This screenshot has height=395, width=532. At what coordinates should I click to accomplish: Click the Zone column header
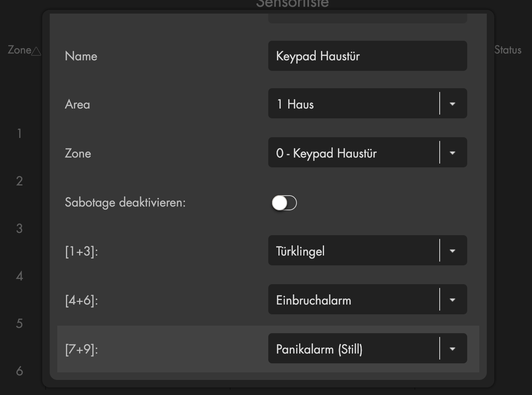coord(20,50)
